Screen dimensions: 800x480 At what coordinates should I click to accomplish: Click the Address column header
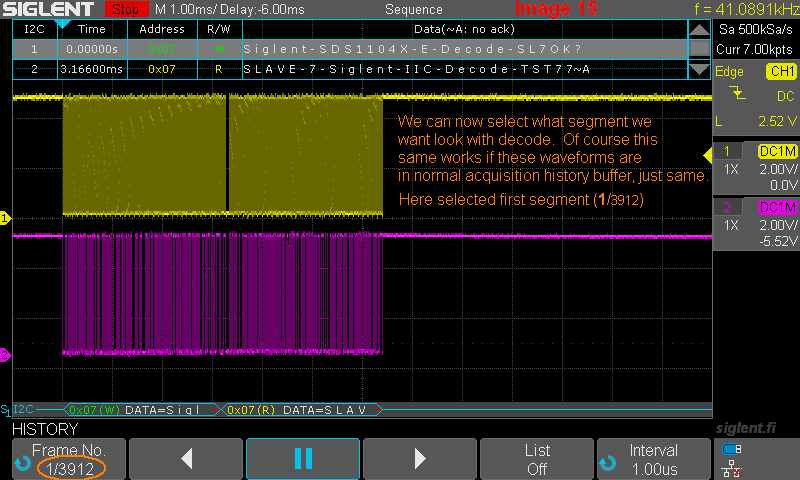[x=162, y=29]
